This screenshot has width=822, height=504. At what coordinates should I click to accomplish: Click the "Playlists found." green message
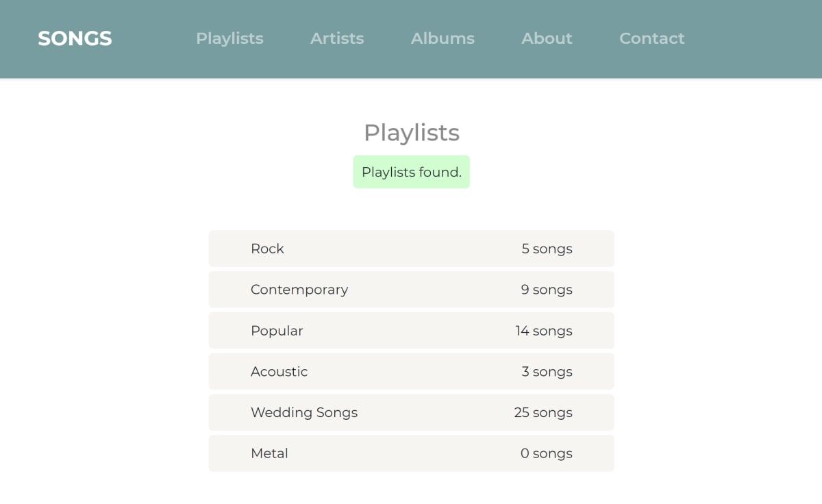point(411,172)
